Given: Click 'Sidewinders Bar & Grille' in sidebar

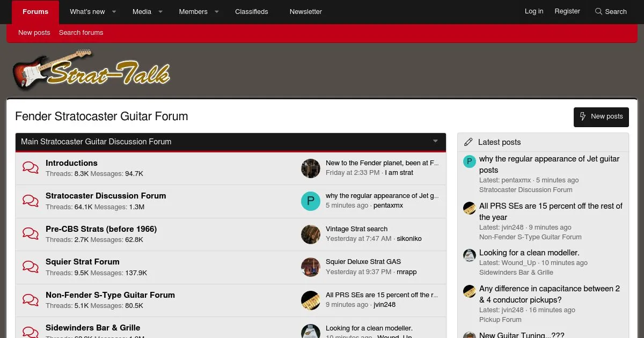Looking at the screenshot, I should [516, 273].
